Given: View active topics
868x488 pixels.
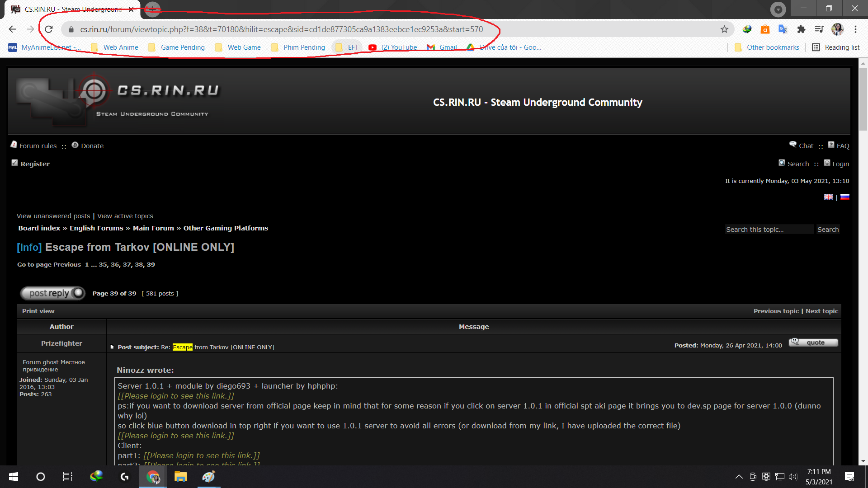Looking at the screenshot, I should point(125,216).
